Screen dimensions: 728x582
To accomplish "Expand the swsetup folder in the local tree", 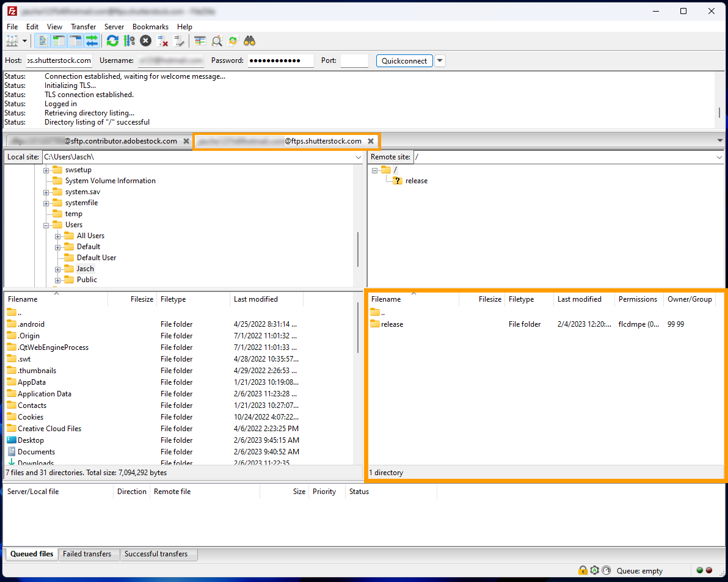I will [x=46, y=170].
